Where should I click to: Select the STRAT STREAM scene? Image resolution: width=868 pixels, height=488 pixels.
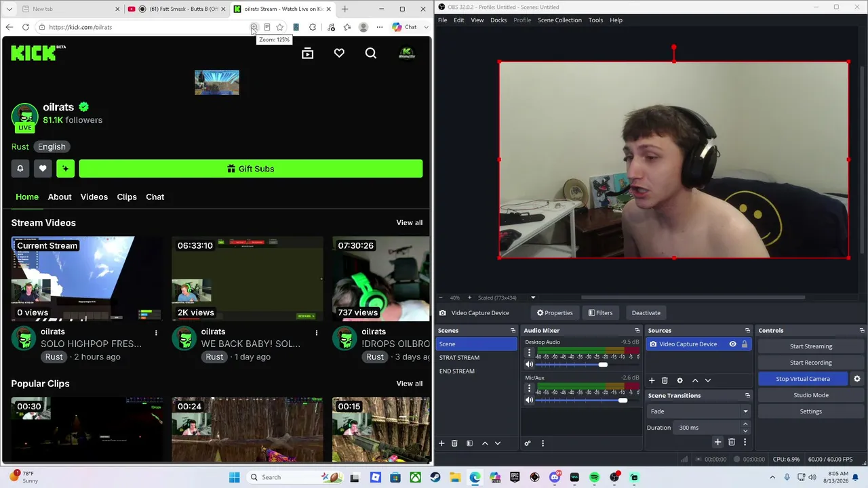coord(459,357)
